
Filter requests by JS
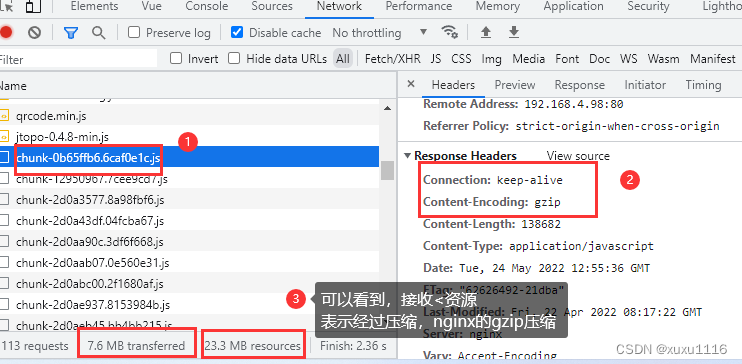tap(436, 59)
